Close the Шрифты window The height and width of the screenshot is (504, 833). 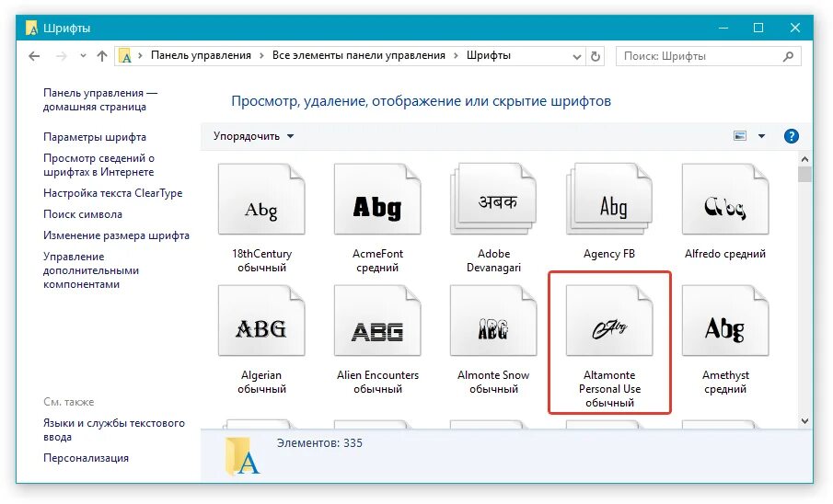794,28
